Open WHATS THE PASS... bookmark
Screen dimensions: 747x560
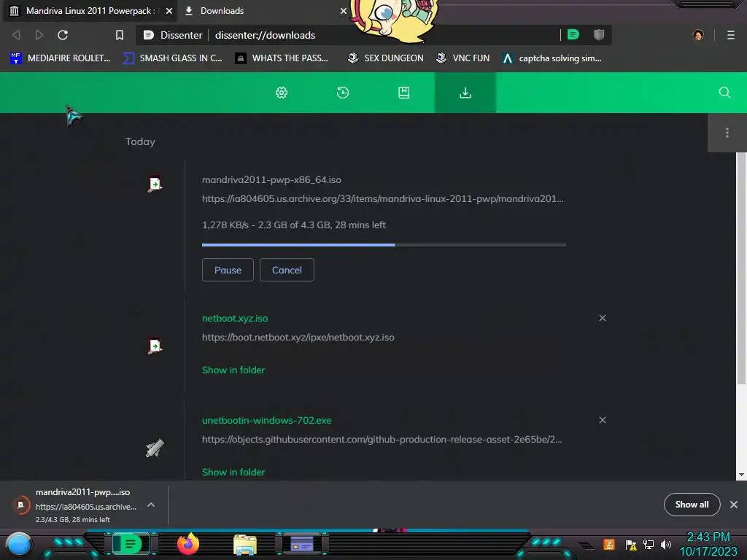pyautogui.click(x=282, y=58)
